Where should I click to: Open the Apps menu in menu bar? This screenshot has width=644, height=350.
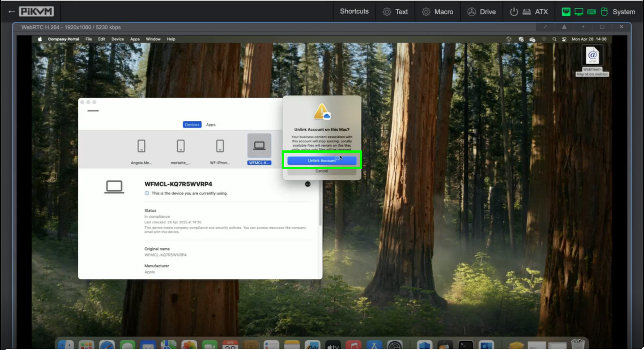point(135,39)
